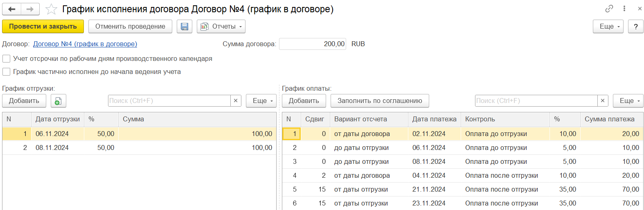644x210 pixels.
Task: Click the forward arrow navigation button
Action: [x=30, y=9]
